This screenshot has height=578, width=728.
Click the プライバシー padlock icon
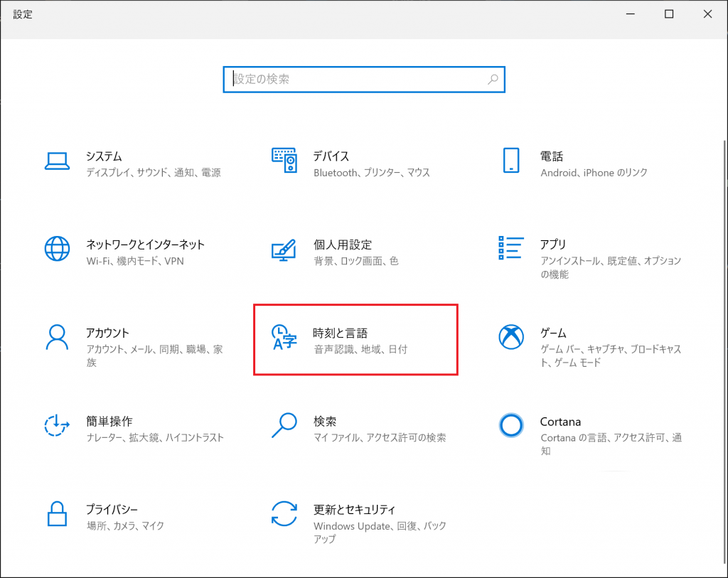[x=56, y=514]
